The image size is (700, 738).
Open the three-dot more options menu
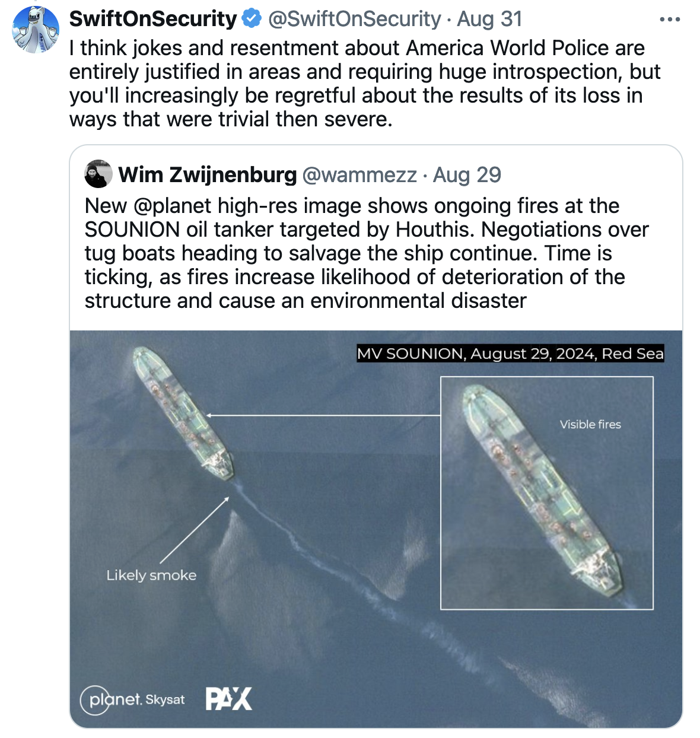(x=670, y=20)
